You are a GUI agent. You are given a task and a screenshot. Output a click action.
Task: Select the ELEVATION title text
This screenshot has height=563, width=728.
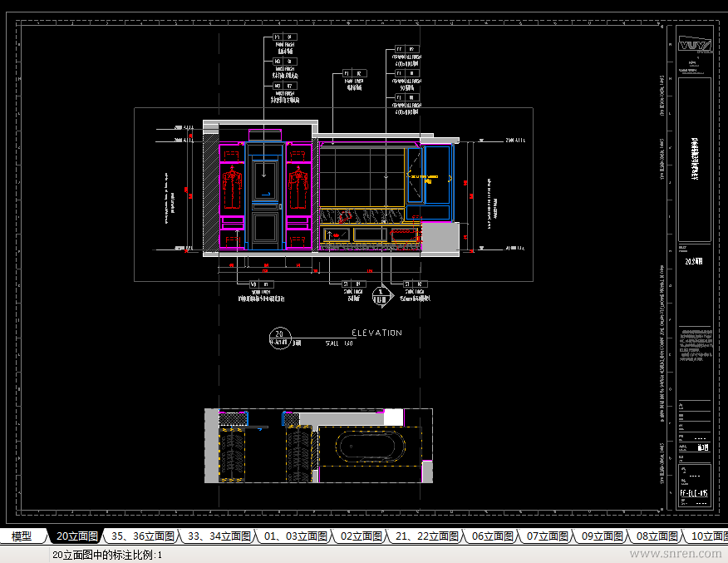pos(376,333)
